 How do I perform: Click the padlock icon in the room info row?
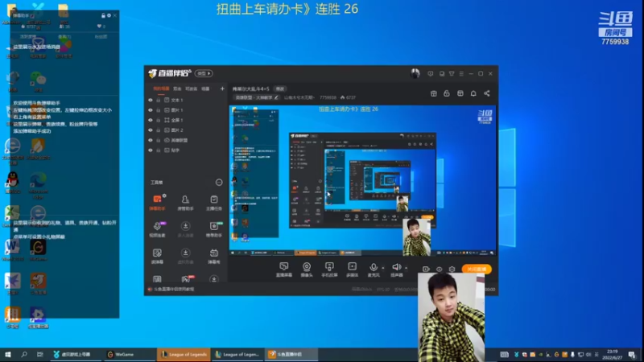(447, 93)
